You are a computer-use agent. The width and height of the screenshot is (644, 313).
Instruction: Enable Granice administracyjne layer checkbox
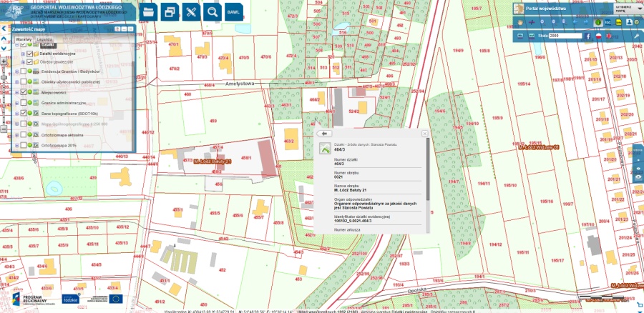[24, 103]
